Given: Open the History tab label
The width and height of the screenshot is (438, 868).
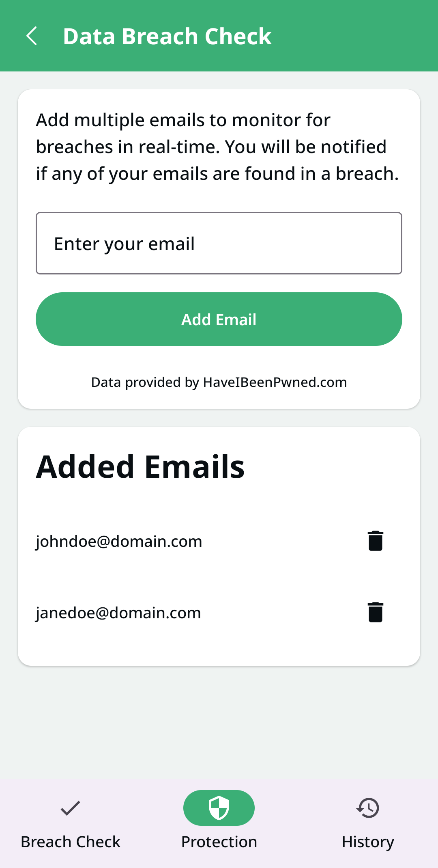Looking at the screenshot, I should coord(368,842).
